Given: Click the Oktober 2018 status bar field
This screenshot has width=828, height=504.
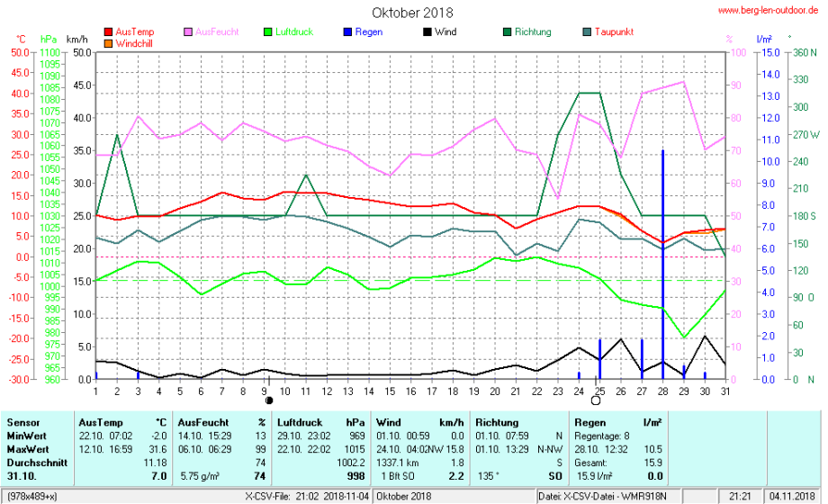Looking at the screenshot, I should tap(404, 496).
